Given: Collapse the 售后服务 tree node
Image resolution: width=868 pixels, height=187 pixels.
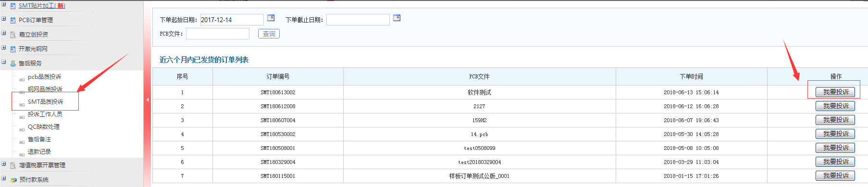Looking at the screenshot, I should tap(4, 62).
